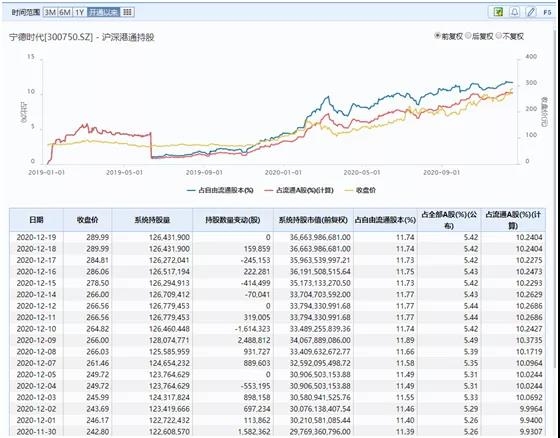Click computed percentage 9.9964
560x438 pixels.
pyautogui.click(x=530, y=409)
